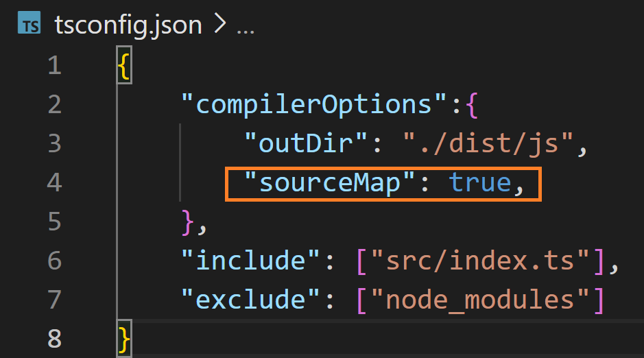Click line number 8 in gutter
This screenshot has width=644, height=358.
click(55, 339)
